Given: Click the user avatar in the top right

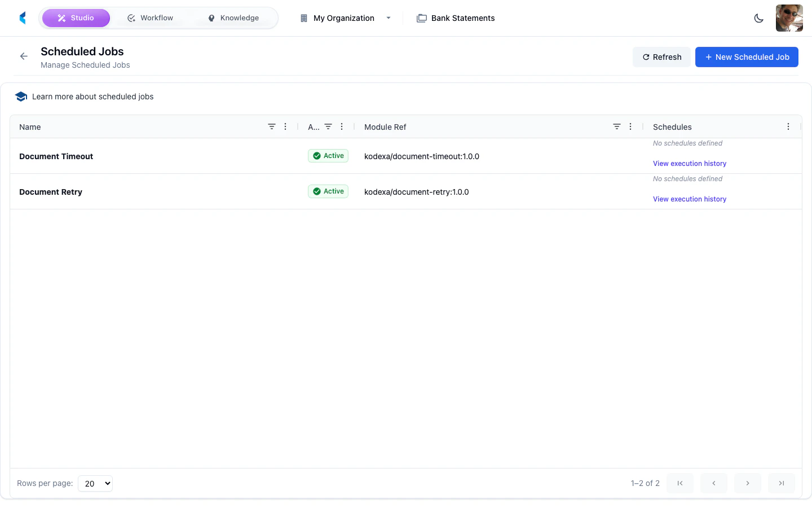Looking at the screenshot, I should [x=789, y=17].
